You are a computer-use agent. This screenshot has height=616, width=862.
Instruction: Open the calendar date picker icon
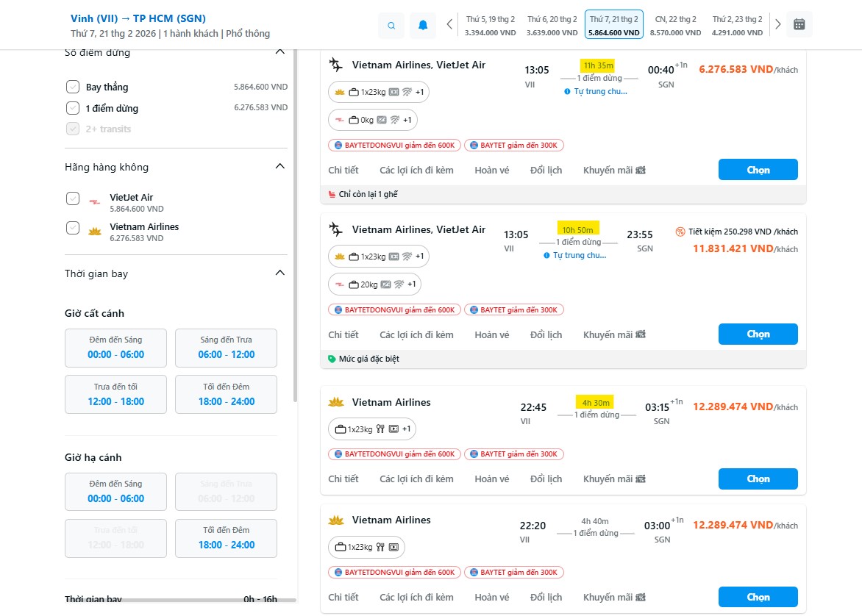click(x=799, y=24)
